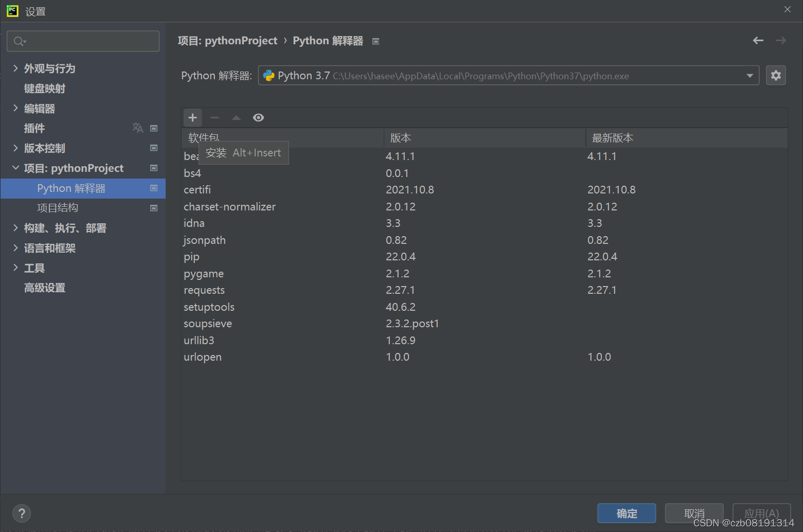The image size is (803, 532).
Task: Click version 40.6.2 cell
Action: point(401,307)
